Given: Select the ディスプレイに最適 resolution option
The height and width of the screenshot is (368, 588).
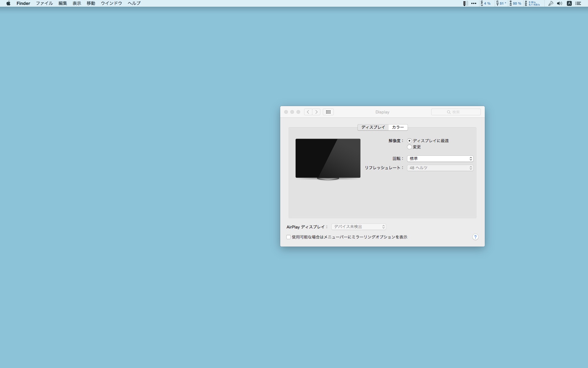Looking at the screenshot, I should [x=409, y=141].
